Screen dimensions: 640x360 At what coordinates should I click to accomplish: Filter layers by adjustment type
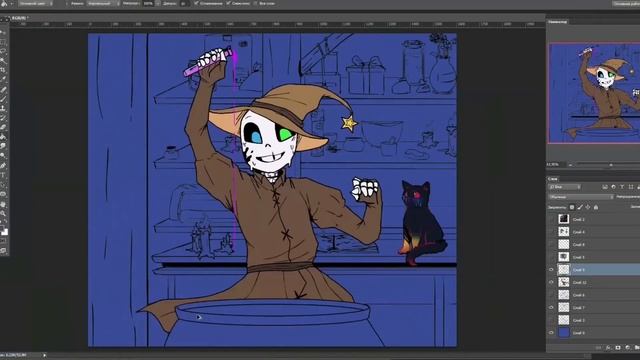(x=613, y=187)
